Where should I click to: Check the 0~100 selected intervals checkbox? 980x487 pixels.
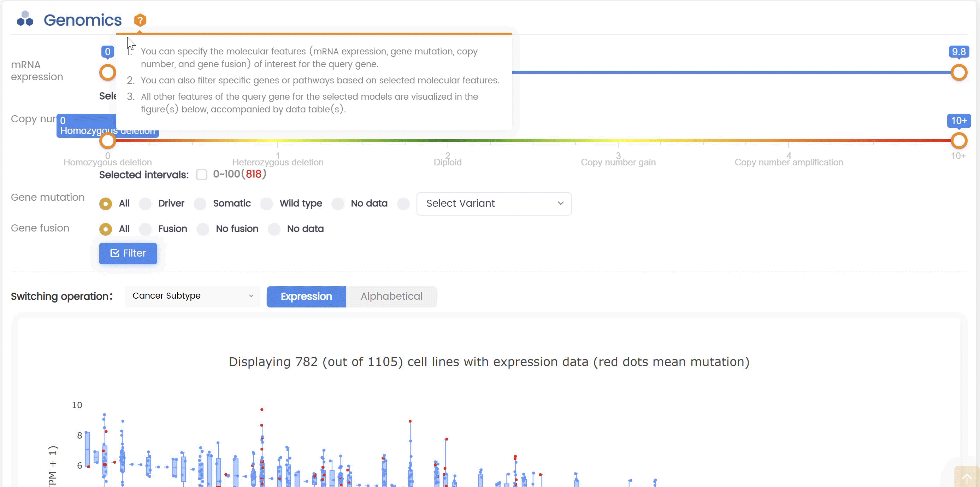[x=202, y=175]
